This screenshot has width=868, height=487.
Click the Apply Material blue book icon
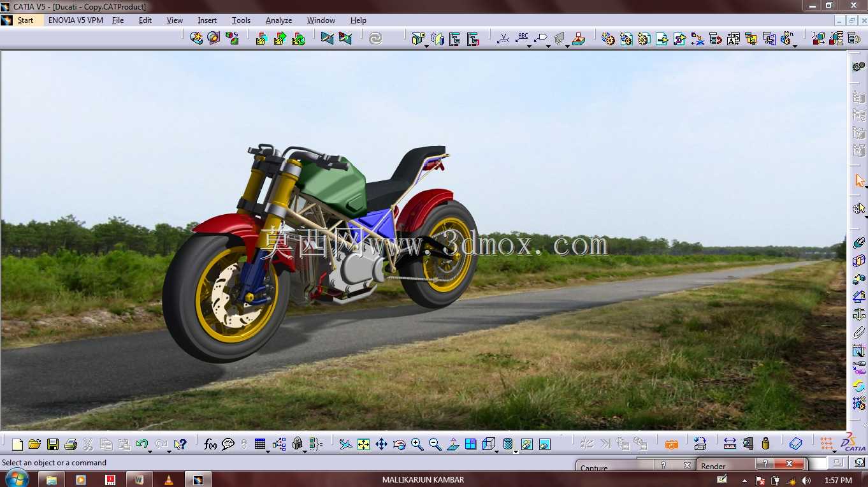[795, 444]
